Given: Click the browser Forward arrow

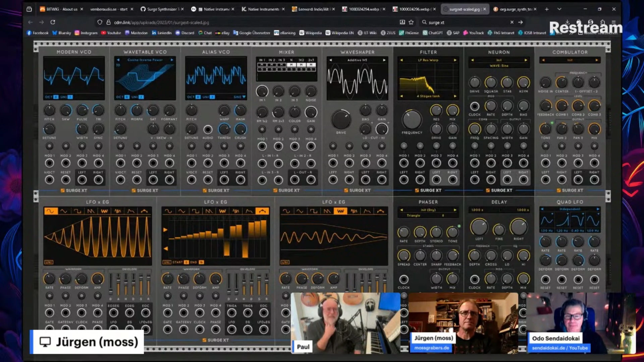Looking at the screenshot, I should 42,22.
